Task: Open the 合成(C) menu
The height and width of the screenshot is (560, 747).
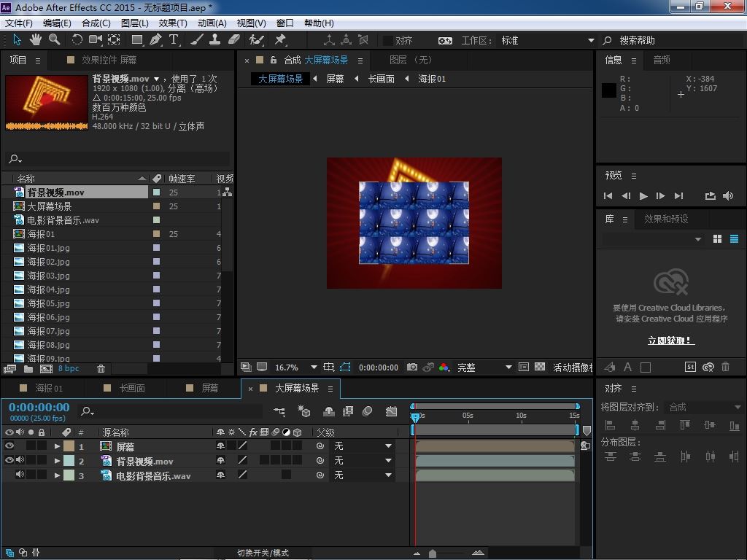Action: [x=96, y=23]
